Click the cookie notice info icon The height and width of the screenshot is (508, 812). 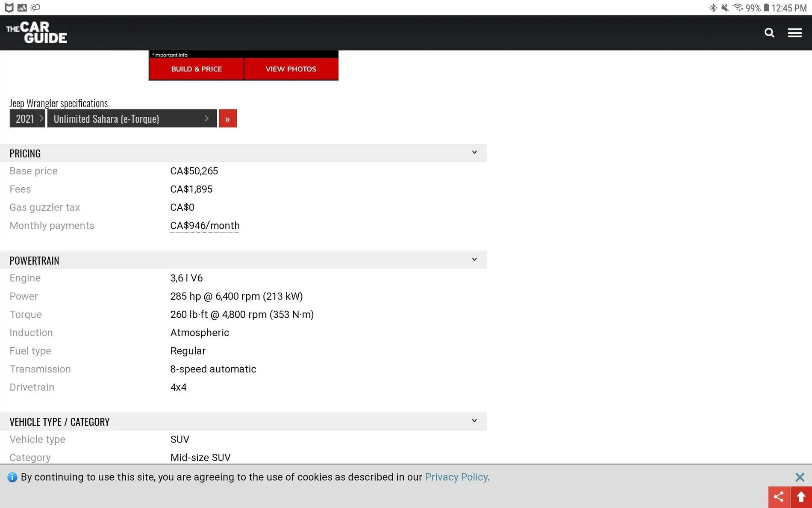(12, 477)
